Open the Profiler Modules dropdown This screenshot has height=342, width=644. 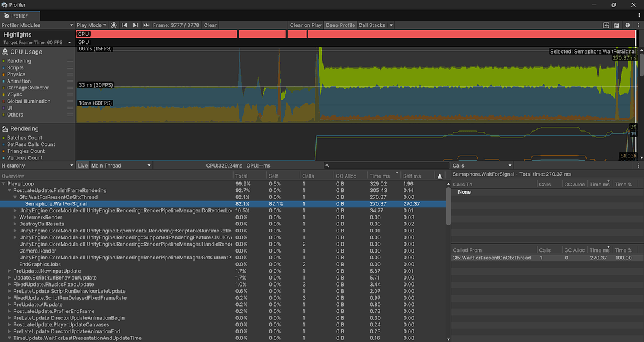[x=37, y=25]
